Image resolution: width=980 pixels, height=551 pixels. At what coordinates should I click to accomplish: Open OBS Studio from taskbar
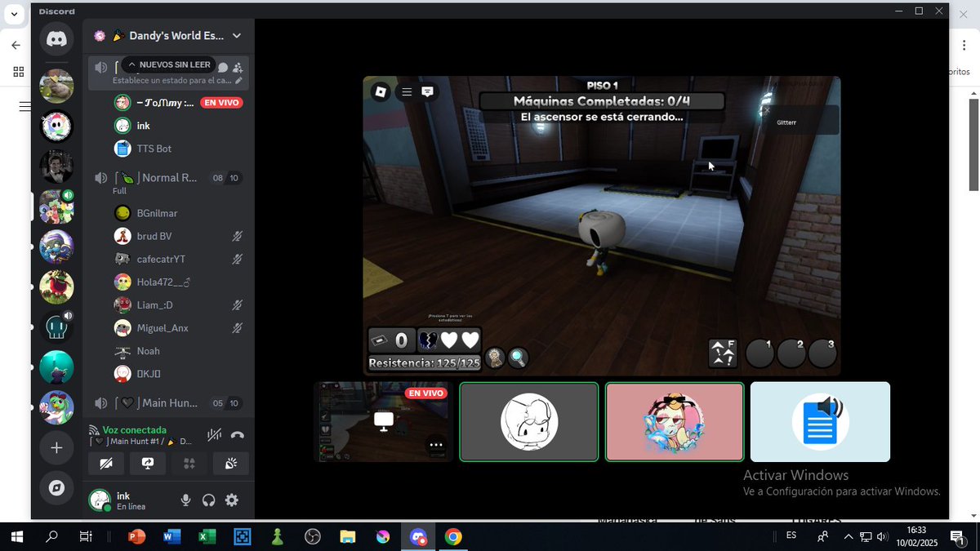click(x=313, y=536)
